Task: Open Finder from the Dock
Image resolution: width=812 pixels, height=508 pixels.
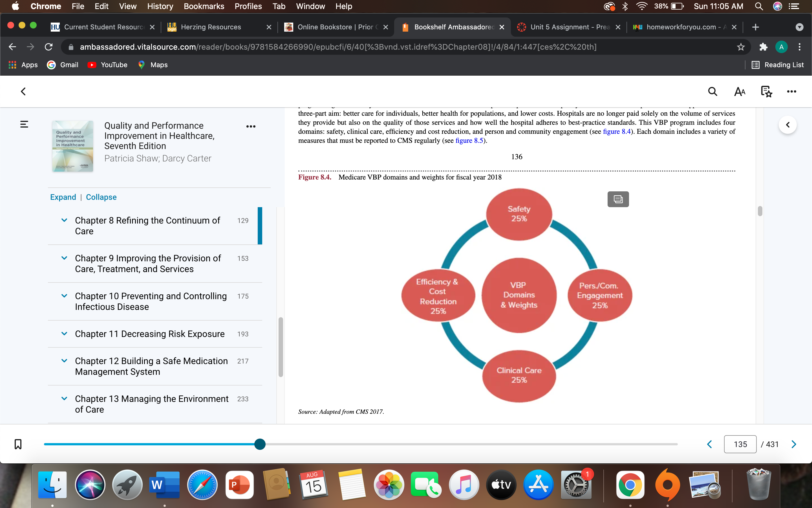Action: point(53,485)
